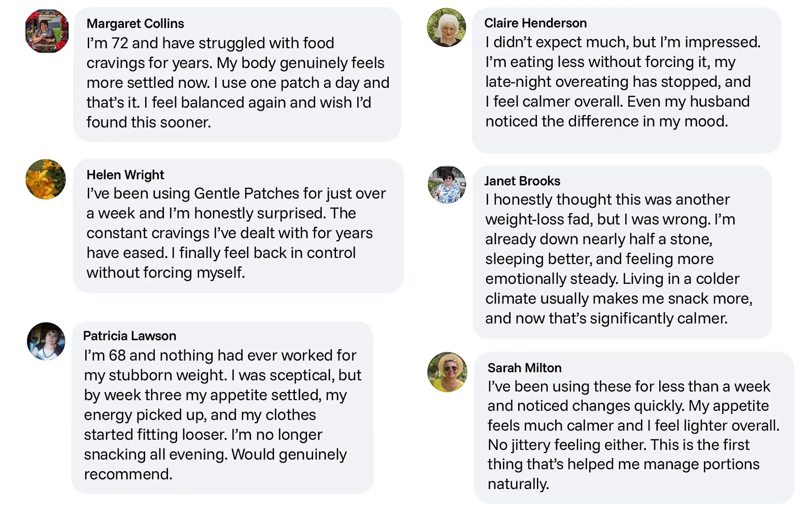
Task: Click the Sarah Milton commenter name
Action: [x=524, y=368]
